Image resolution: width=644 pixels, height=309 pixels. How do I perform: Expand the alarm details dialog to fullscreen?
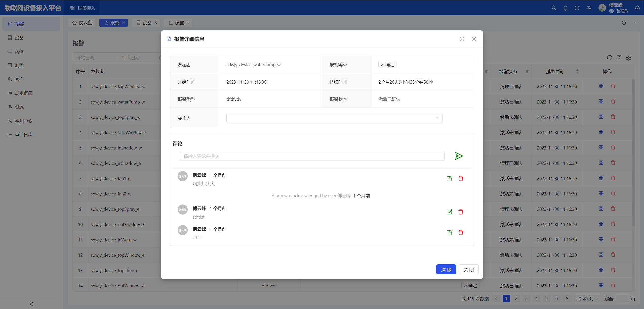[x=462, y=39]
